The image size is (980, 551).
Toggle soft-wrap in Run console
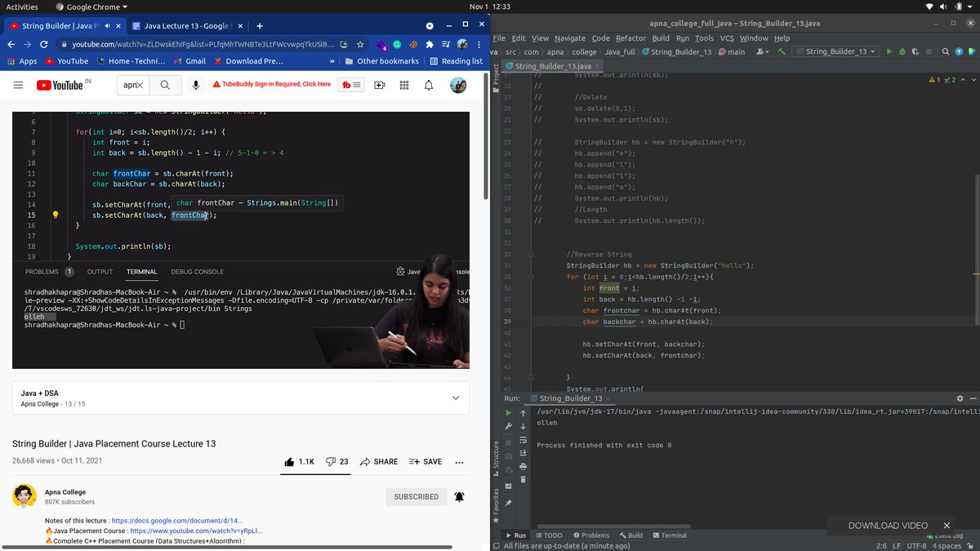tap(523, 440)
